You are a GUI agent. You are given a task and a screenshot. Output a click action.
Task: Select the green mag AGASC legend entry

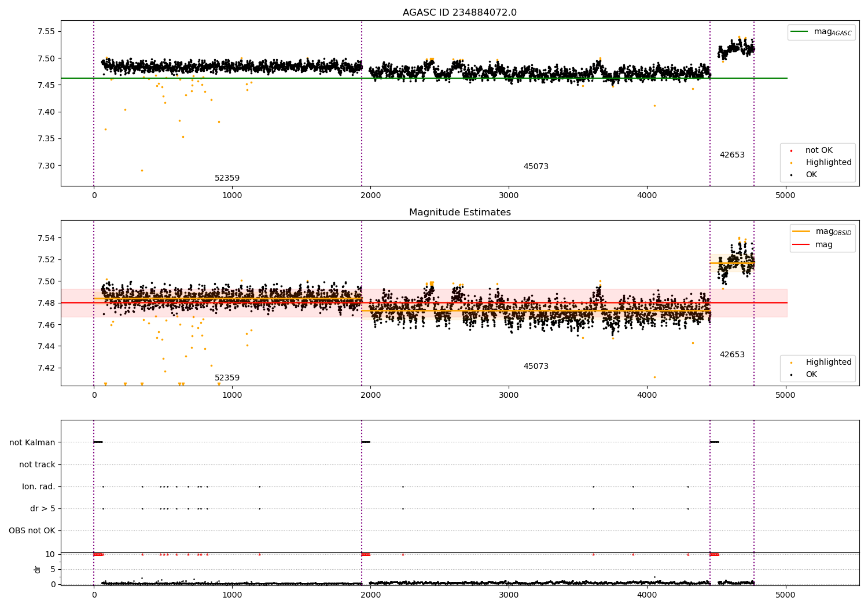coord(821,32)
